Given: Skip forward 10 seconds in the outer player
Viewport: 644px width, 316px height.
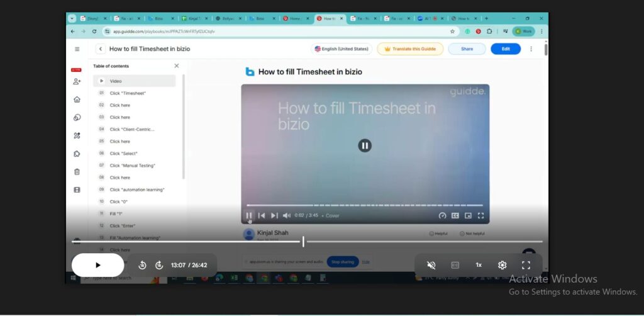Looking at the screenshot, I should (x=159, y=266).
